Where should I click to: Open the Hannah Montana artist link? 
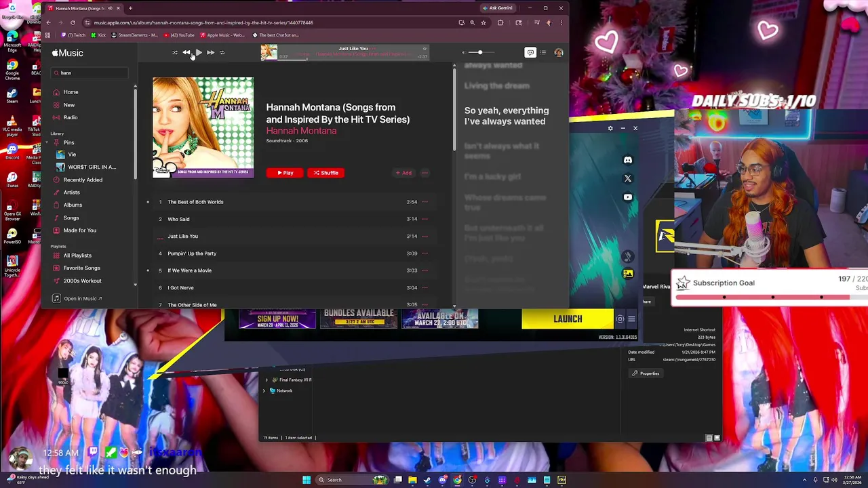tap(301, 131)
